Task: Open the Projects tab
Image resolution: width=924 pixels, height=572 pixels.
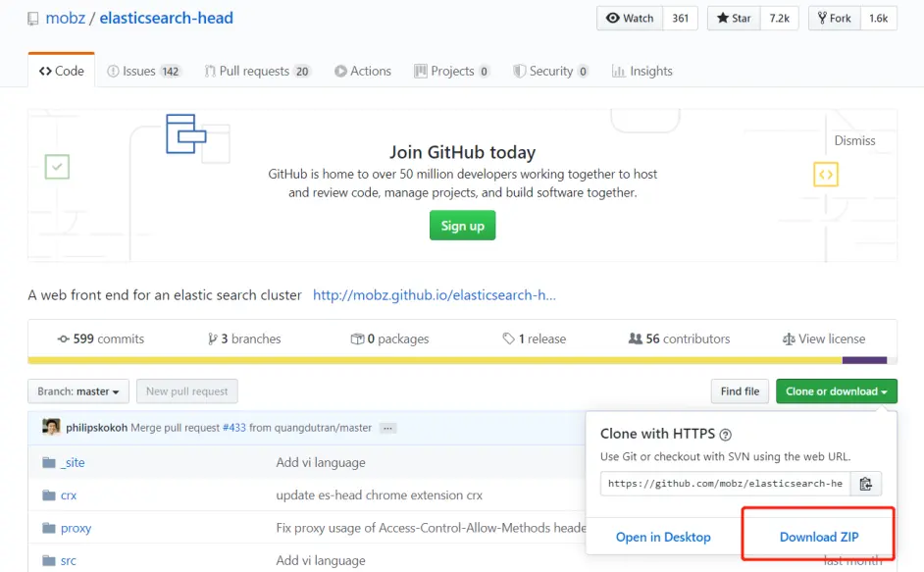Action: 451,72
